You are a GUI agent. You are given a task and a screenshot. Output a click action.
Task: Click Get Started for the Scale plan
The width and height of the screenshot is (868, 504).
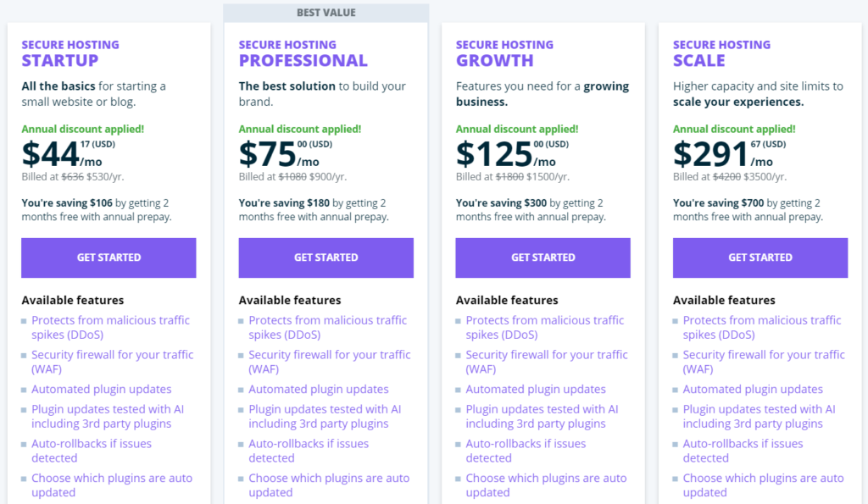[760, 258]
